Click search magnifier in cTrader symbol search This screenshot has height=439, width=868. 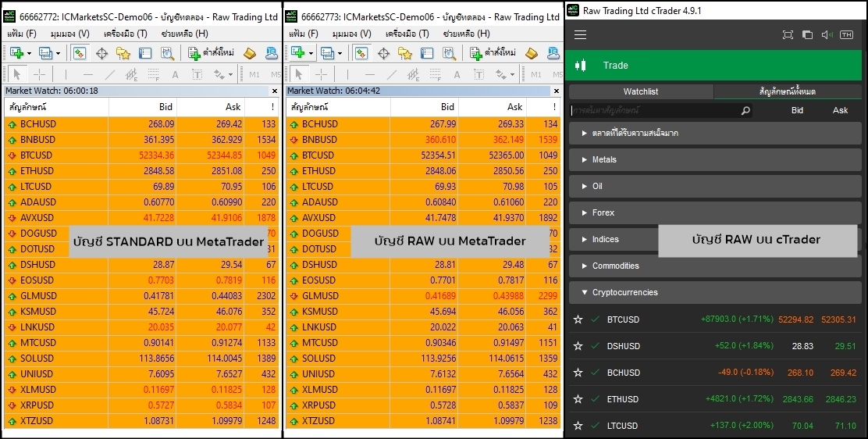[x=745, y=110]
